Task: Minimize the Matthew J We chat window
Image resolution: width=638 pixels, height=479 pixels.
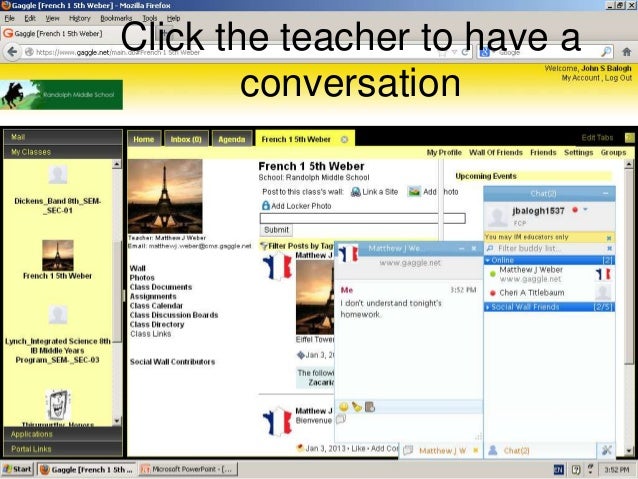Action: pos(461,248)
